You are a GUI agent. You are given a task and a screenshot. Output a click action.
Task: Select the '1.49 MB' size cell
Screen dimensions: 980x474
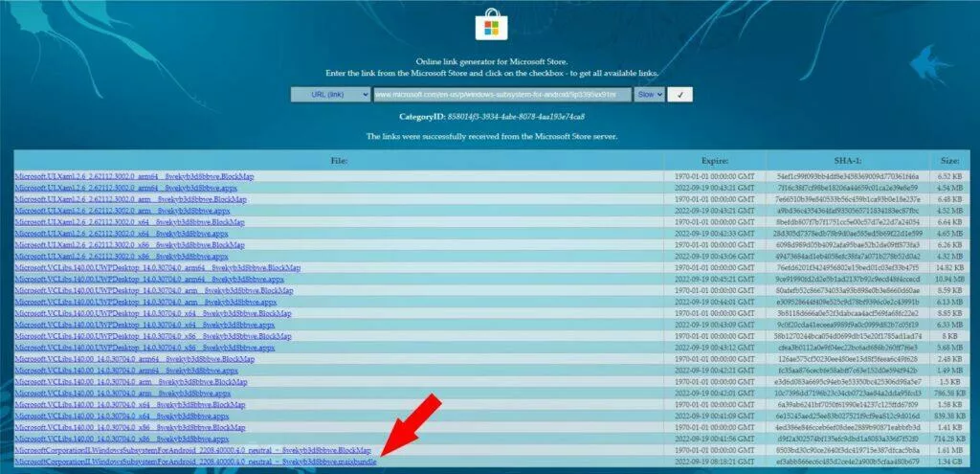[x=950, y=371]
